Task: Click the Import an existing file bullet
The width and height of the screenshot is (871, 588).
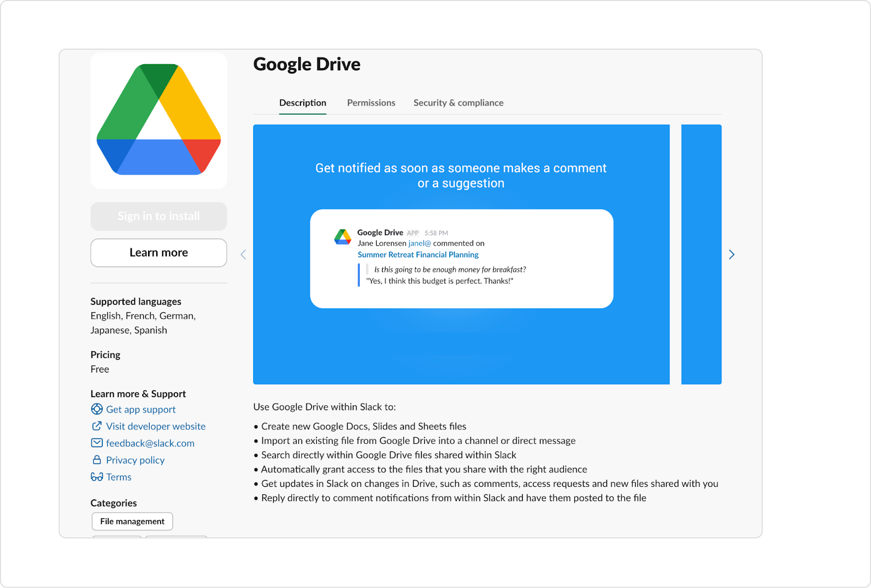Action: pos(414,441)
